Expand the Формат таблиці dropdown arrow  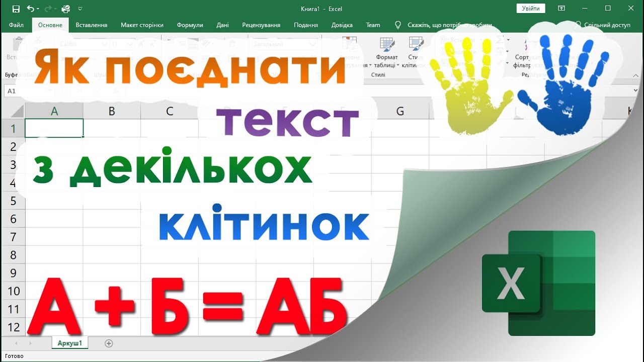398,65
